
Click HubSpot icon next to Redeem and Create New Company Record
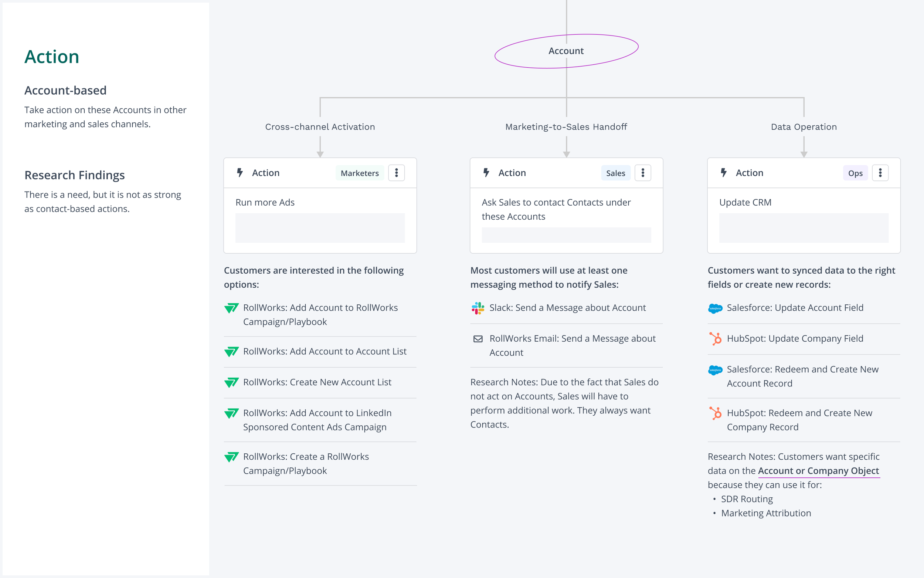coord(716,413)
